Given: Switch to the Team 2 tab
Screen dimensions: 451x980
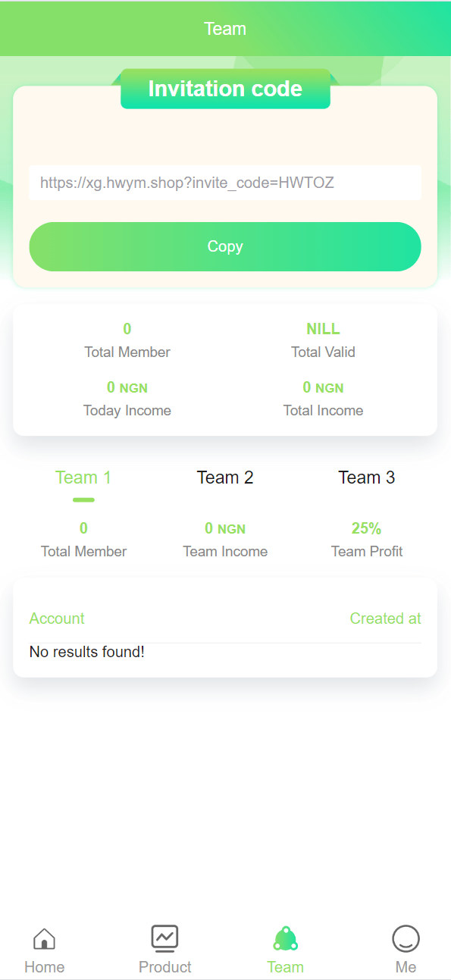Looking at the screenshot, I should click(x=225, y=477).
